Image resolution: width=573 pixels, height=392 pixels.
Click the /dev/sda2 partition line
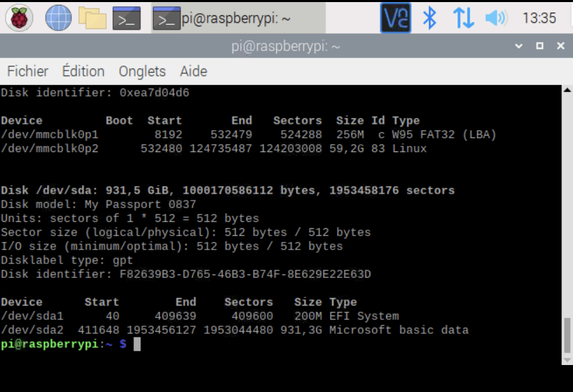coord(235,330)
